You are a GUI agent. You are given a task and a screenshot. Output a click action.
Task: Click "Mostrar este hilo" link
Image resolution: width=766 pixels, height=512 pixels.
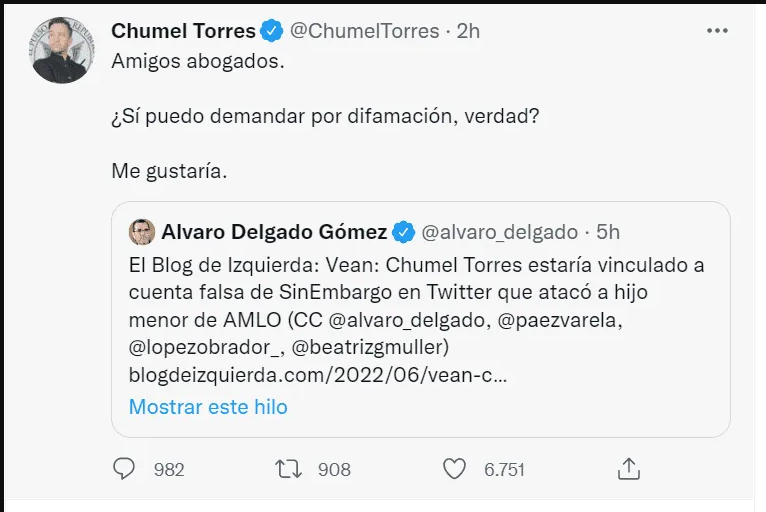click(208, 407)
